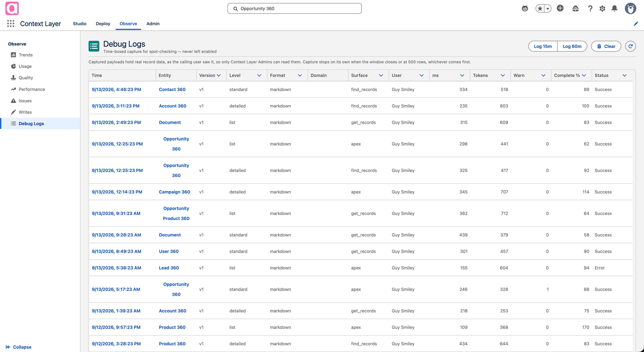Viewport: 644px width, 352px height.
Task: Open the 9/13/2026, 4:46:23 PM log
Action: 116,89
